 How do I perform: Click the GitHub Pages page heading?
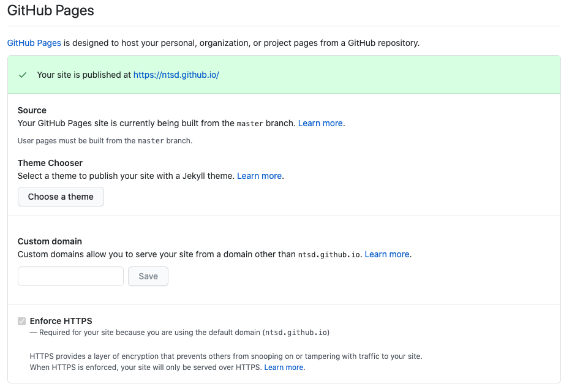point(50,10)
